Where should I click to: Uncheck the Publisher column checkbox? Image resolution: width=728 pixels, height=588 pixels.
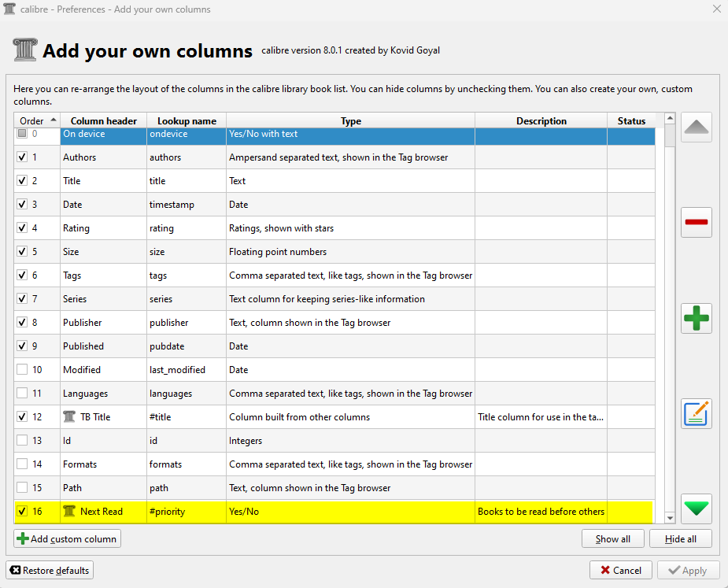[22, 322]
